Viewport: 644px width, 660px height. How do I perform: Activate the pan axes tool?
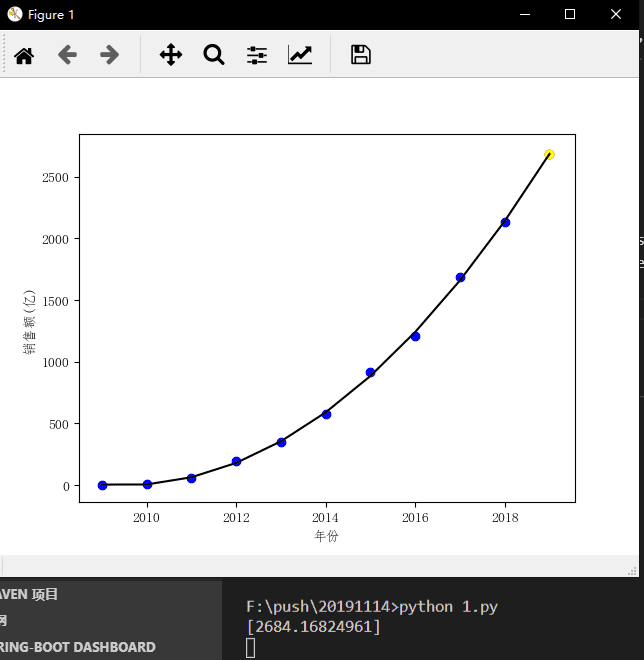point(171,55)
